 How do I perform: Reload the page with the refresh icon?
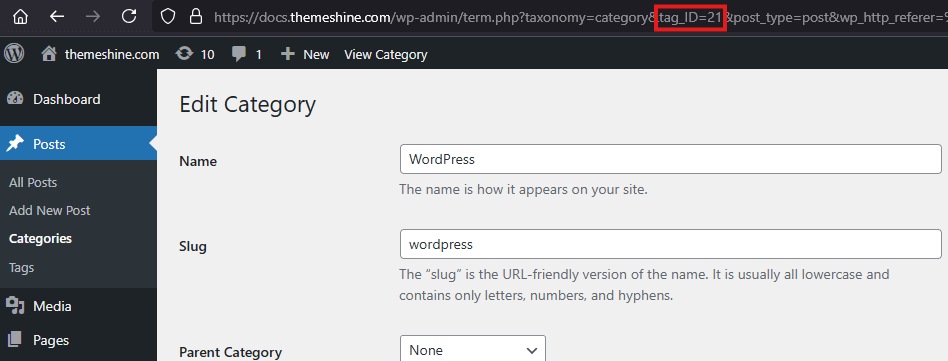(x=129, y=16)
